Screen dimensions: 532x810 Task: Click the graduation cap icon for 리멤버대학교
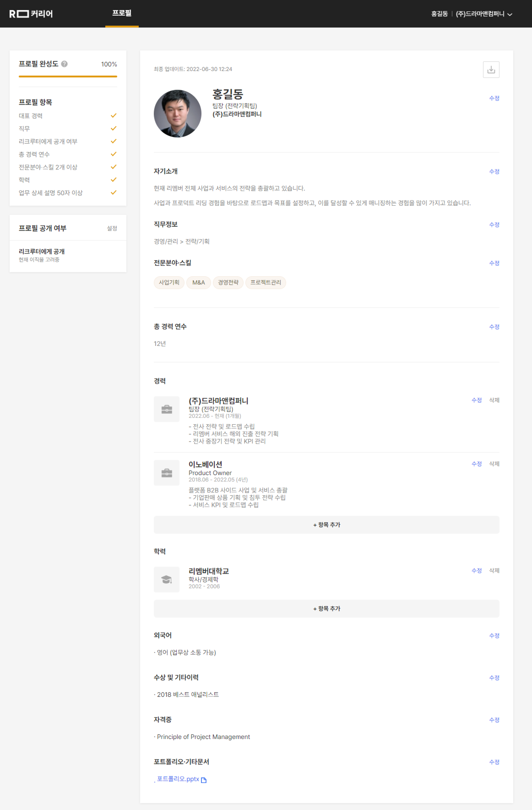(166, 579)
